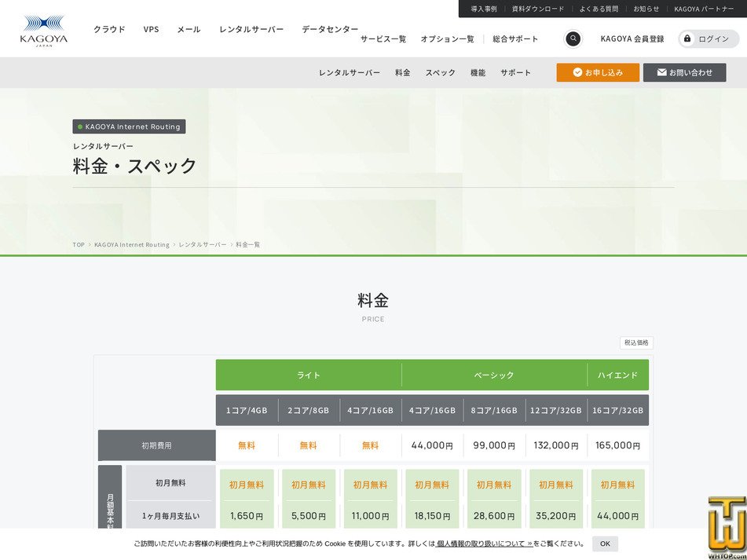
Task: Click the 初月無料 row label
Action: tap(170, 483)
